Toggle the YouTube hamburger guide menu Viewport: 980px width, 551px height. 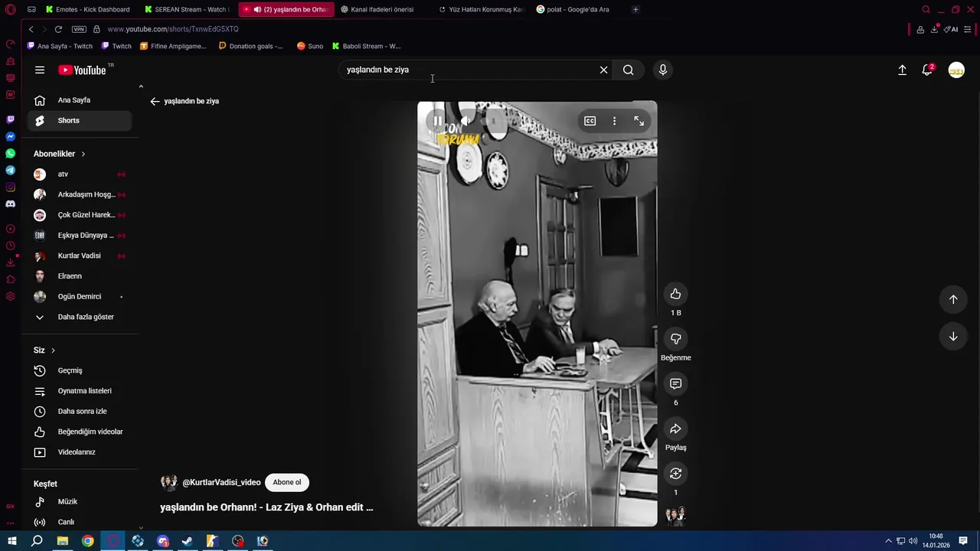(40, 70)
